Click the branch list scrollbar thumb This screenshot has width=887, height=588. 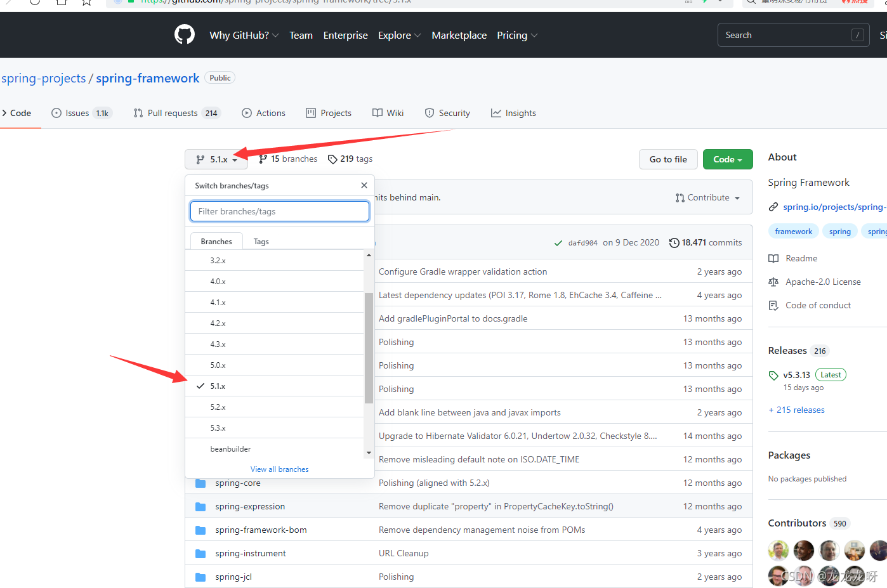(x=369, y=348)
